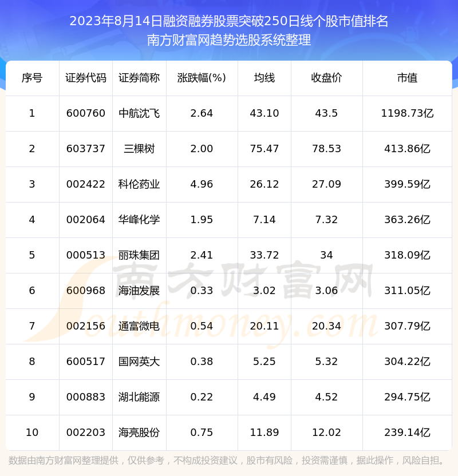
Task: Click closing price 12.02
Action: pyautogui.click(x=326, y=433)
